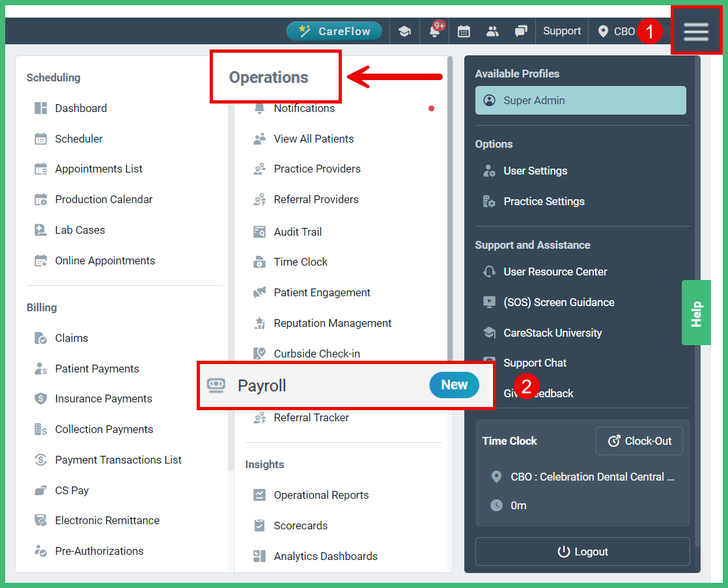Select Audit Trail from the Operations menu
The image size is (728, 588).
click(299, 231)
